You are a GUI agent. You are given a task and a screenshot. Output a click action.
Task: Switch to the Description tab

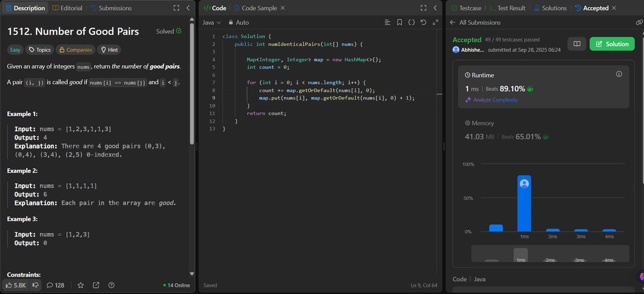[x=25, y=8]
